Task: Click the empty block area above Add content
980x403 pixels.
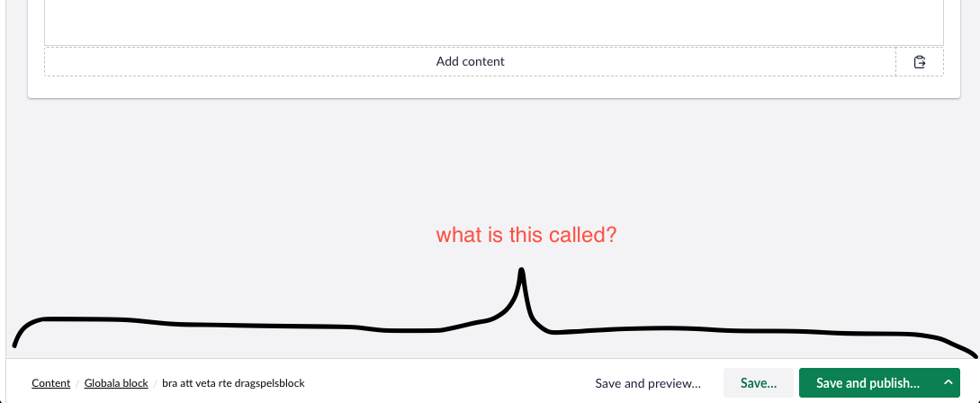Action: click(494, 22)
